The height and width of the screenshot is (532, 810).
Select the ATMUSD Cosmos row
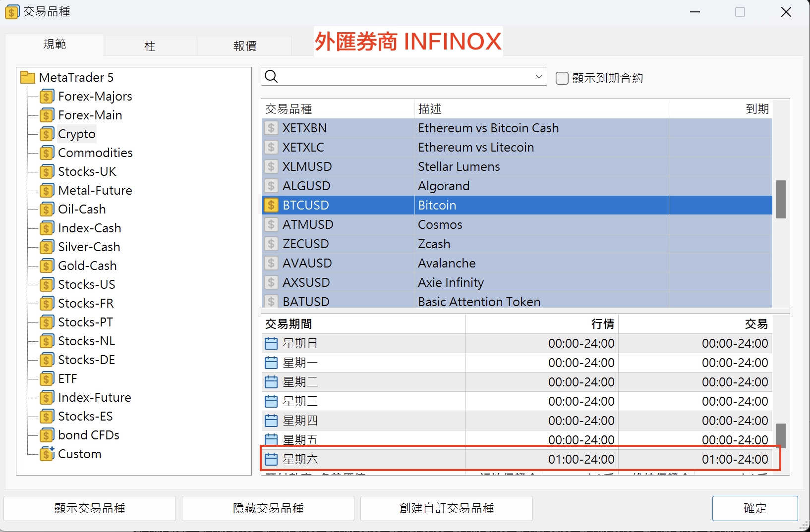(x=517, y=225)
